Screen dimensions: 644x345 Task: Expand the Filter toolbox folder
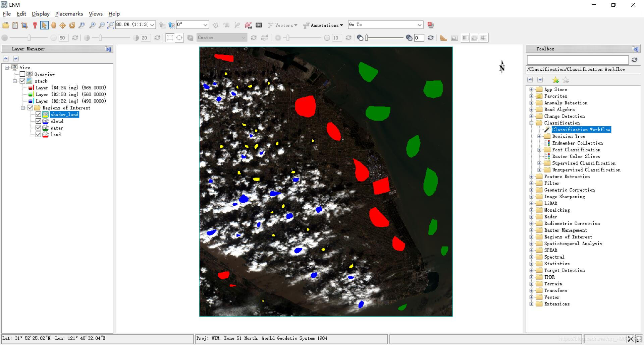(x=531, y=183)
